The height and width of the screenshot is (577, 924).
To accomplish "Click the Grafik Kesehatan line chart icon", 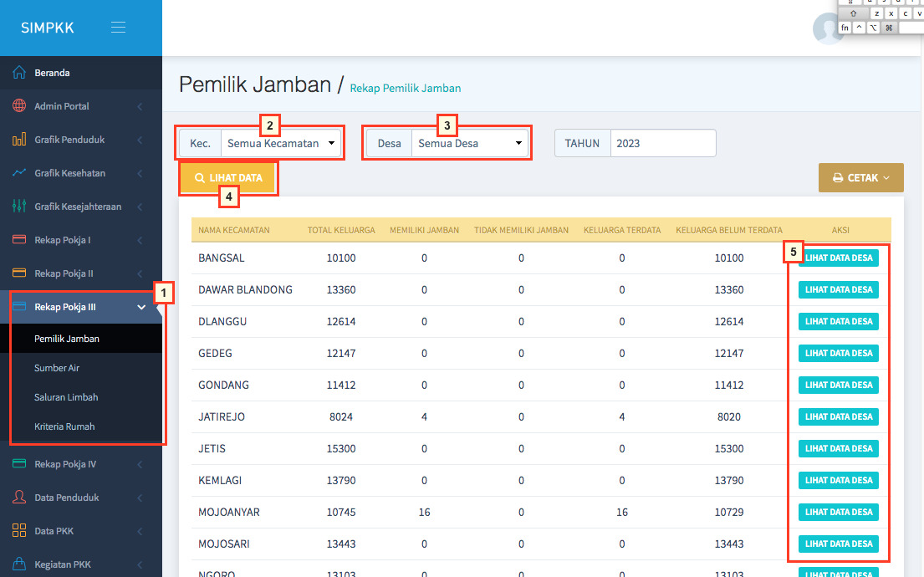I will [x=19, y=173].
